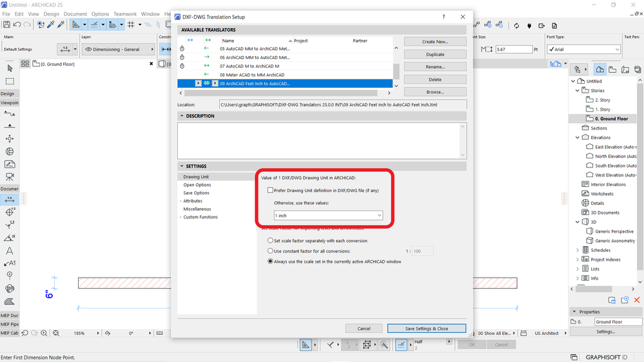This screenshot has width=644, height=362.
Task: Select Use constant factor radio
Action: 270,251
